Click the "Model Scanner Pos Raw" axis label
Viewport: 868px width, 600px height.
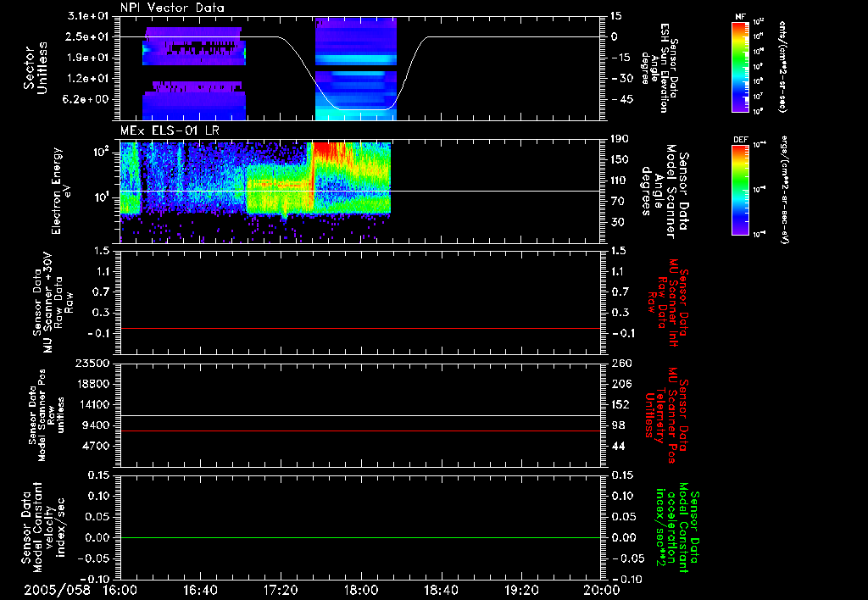(47, 415)
